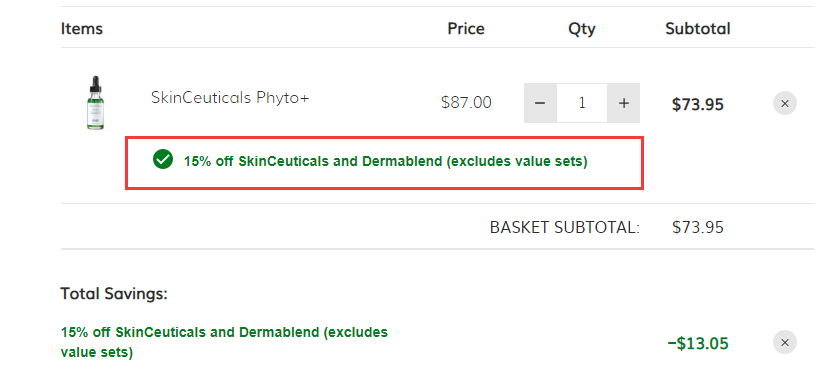Select the discount description under Total Savings
The height and width of the screenshot is (382, 834).
pyautogui.click(x=224, y=342)
